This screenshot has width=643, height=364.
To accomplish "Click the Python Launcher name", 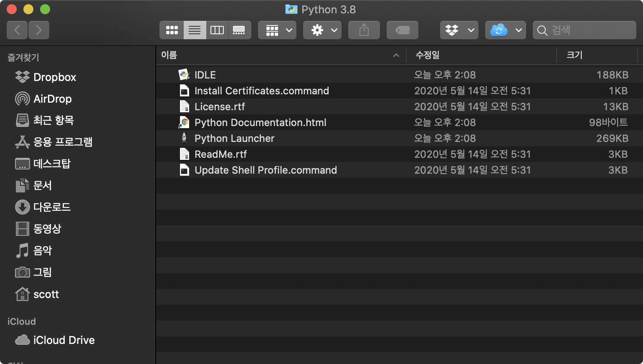I will [x=235, y=139].
